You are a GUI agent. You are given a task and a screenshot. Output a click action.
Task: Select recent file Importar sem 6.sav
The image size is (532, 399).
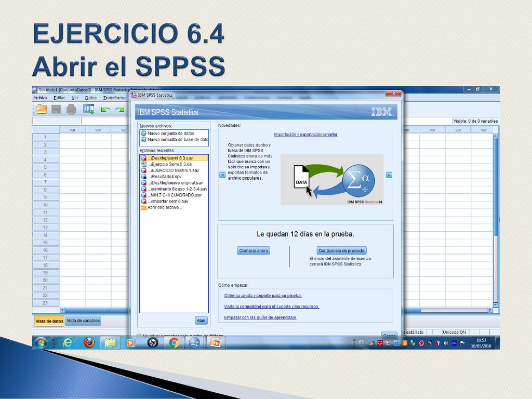coord(174,201)
